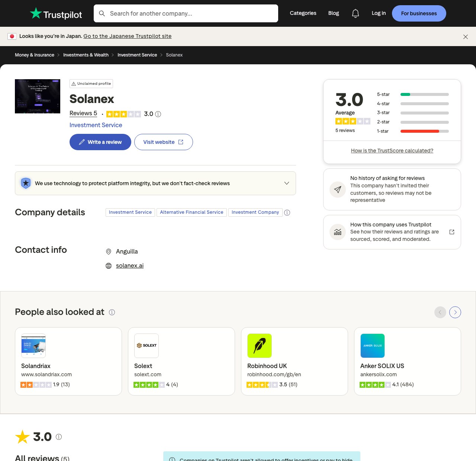This screenshot has height=461, width=476.
Task: Open Anker SOLIX US card title
Action: coord(382,366)
